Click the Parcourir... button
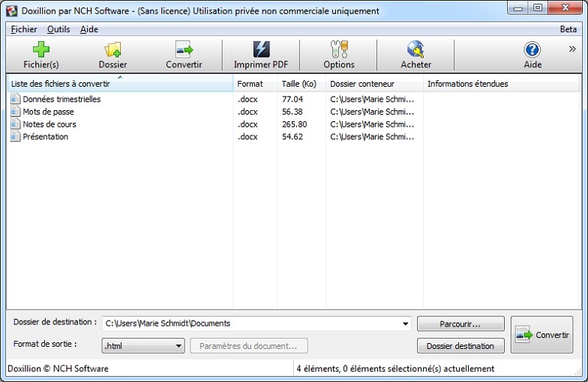Screen dimensions: 588x382 tap(460, 324)
